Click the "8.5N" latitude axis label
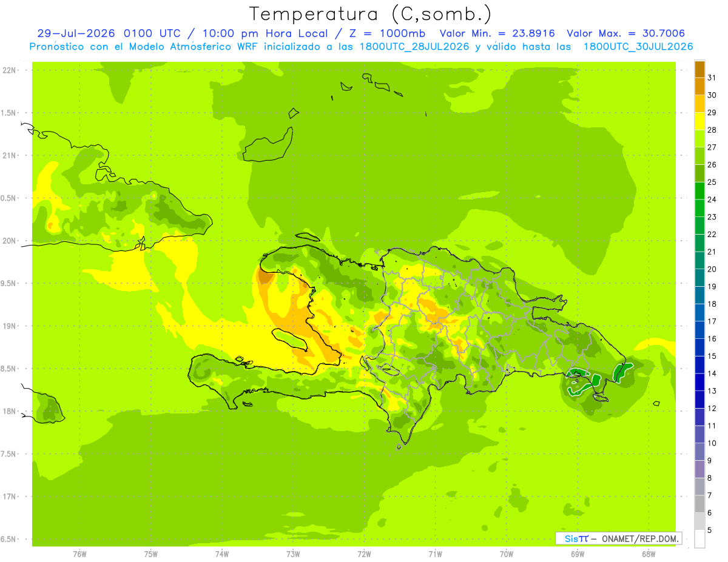The image size is (728, 562). (8, 369)
